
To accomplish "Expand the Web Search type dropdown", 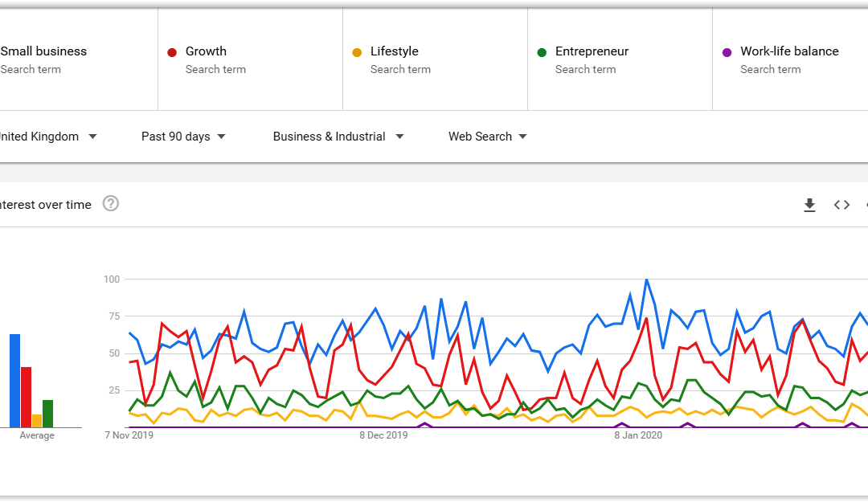I will [x=487, y=137].
